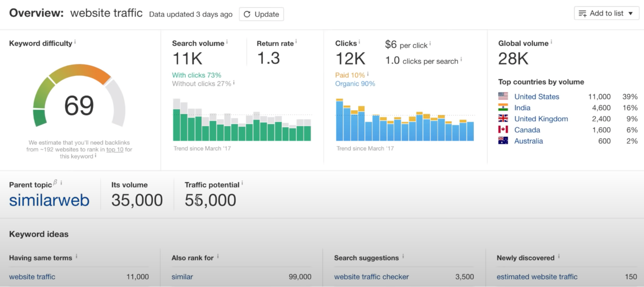
Task: Click the keyword difficulty gauge showing 69
Action: click(79, 96)
